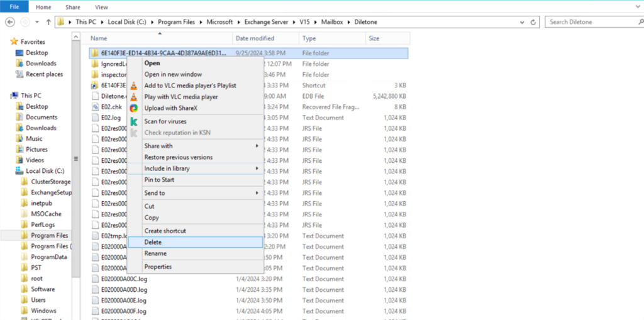Click the Pictures folder icon in sidebar
This screenshot has width=644, height=320.
point(19,150)
